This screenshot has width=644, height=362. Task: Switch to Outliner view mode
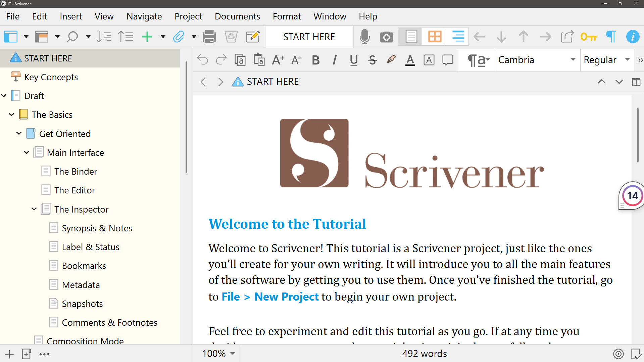(458, 36)
